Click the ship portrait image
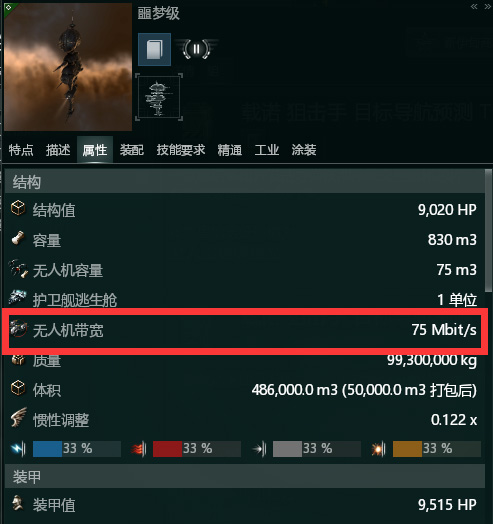493x524 pixels. pyautogui.click(x=68, y=67)
